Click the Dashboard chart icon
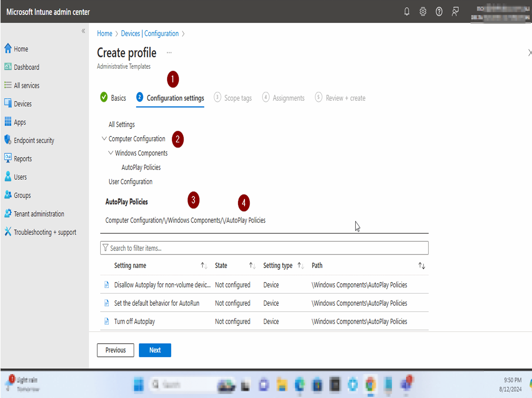 click(x=8, y=67)
